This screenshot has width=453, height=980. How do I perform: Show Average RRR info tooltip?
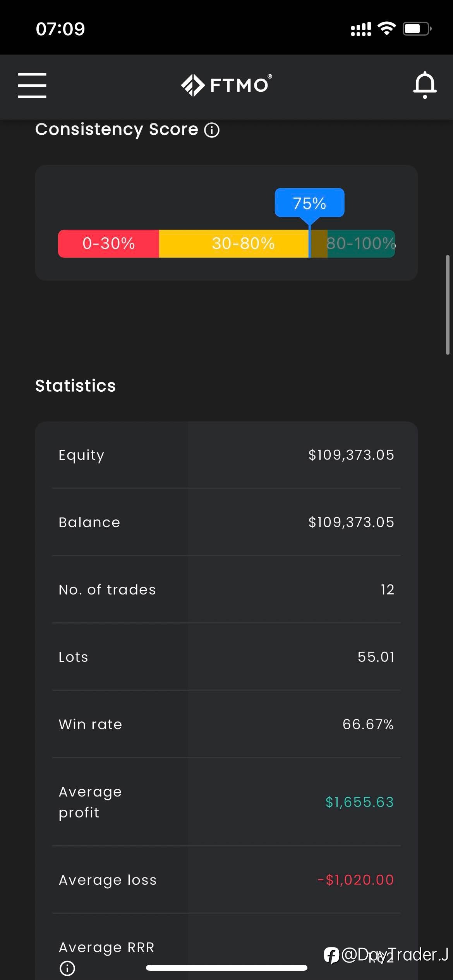point(67,968)
